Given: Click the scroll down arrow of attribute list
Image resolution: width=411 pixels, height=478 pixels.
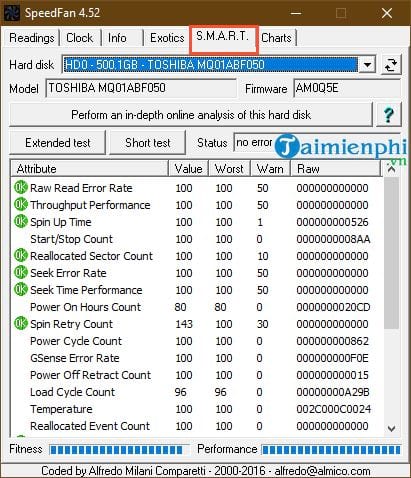Looking at the screenshot, I should [x=391, y=428].
